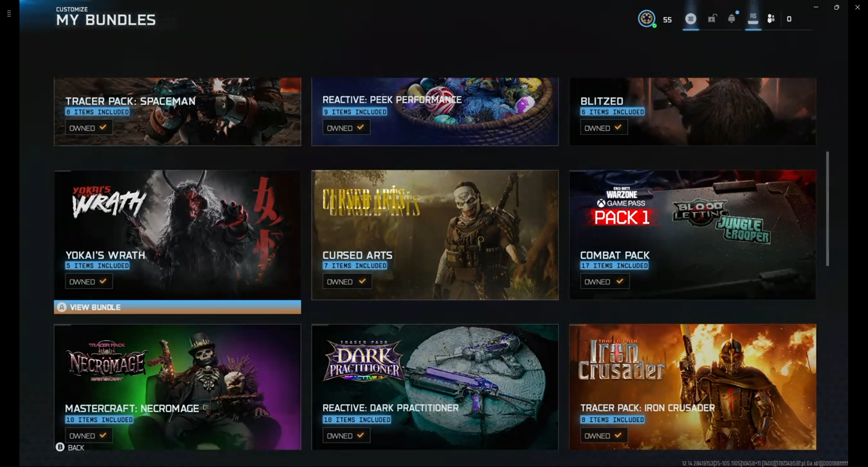This screenshot has height=467, width=868.
Task: Open Tracer Pack: Iron Crusader bundle card
Action: pos(693,387)
